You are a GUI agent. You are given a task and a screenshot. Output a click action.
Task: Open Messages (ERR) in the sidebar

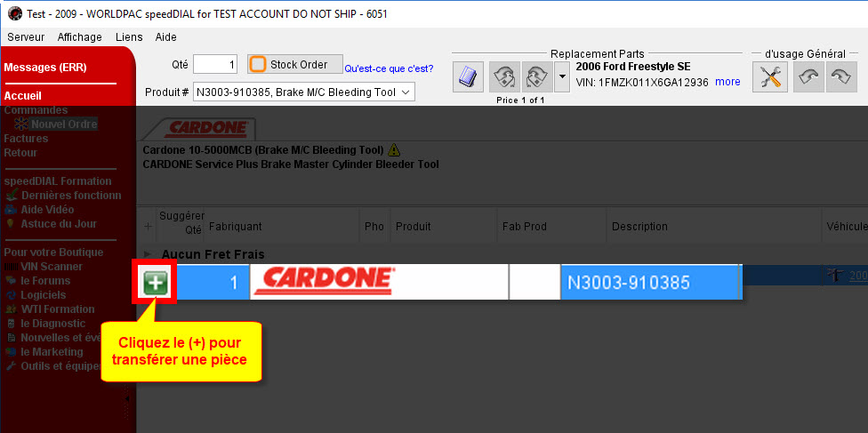45,68
